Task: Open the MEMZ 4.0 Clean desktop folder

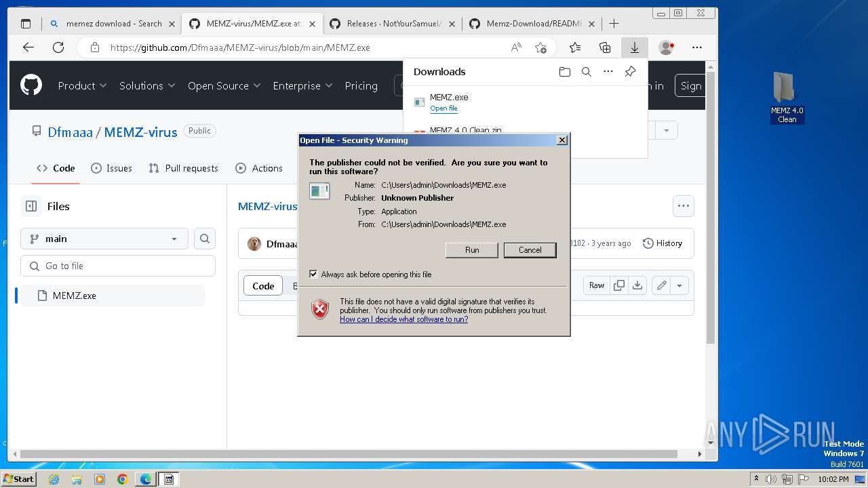Action: (787, 98)
